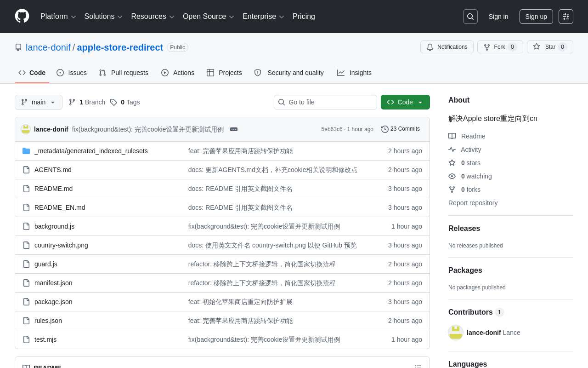This screenshot has width=588, height=368.
Task: Expand commit message ellipsis icon
Action: pyautogui.click(x=234, y=129)
